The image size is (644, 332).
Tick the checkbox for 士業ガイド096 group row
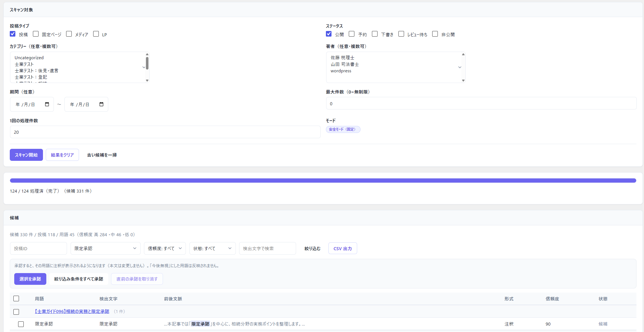(x=16, y=312)
